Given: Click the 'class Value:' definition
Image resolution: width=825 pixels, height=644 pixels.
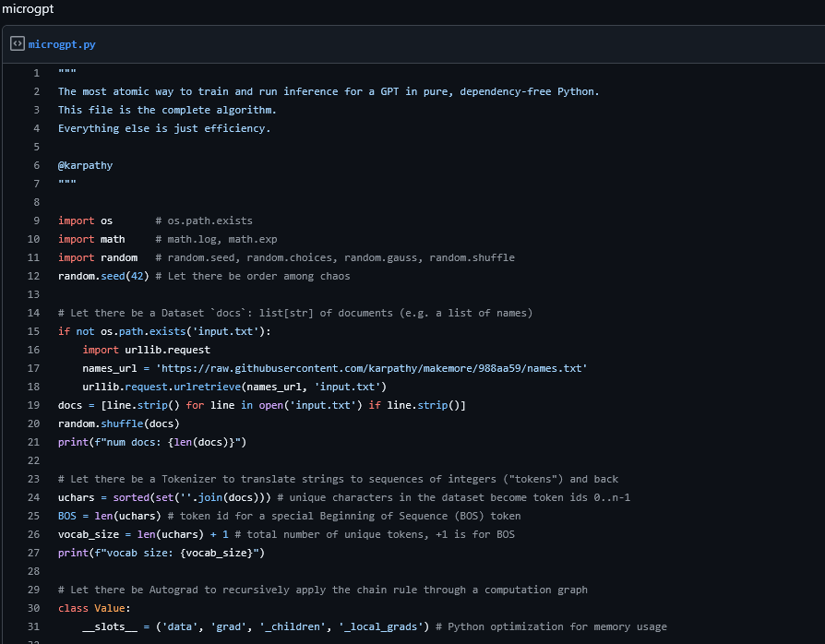Looking at the screenshot, I should pos(94,608).
